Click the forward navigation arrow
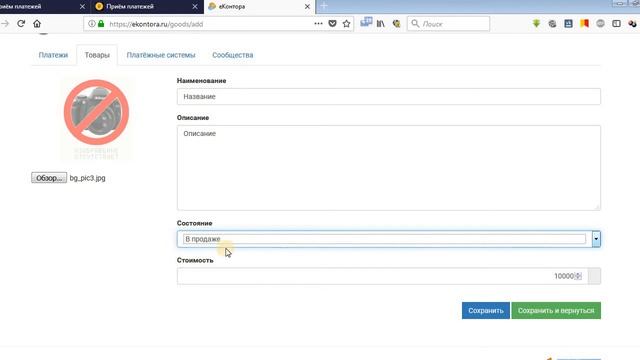This screenshot has width=640, height=360. pos(5,24)
